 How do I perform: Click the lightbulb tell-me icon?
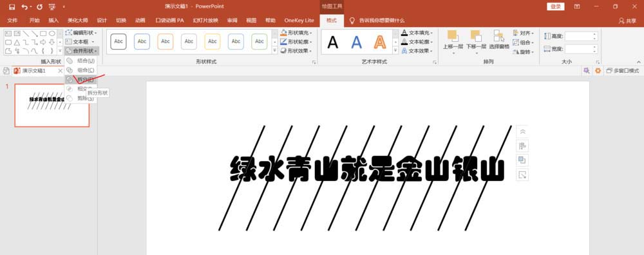coord(352,20)
